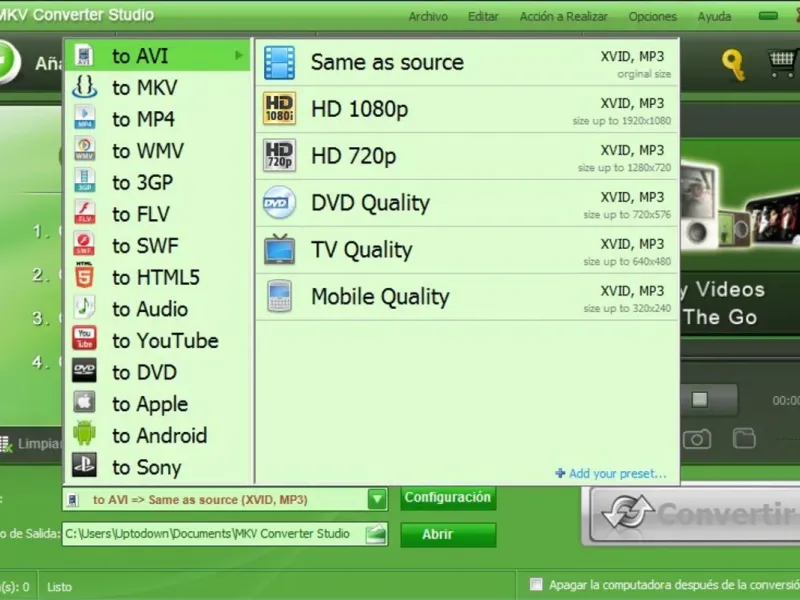Open the shopping cart purchase icon
Image resolution: width=800 pixels, height=600 pixels.
[783, 64]
